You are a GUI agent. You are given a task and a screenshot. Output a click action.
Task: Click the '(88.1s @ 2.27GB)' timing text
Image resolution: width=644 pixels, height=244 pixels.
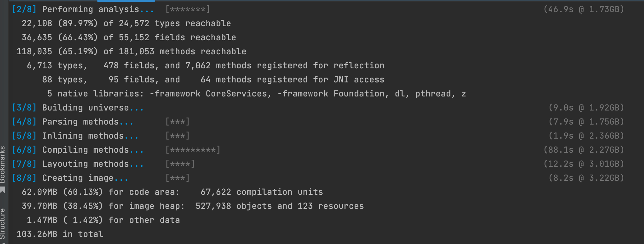click(x=584, y=149)
